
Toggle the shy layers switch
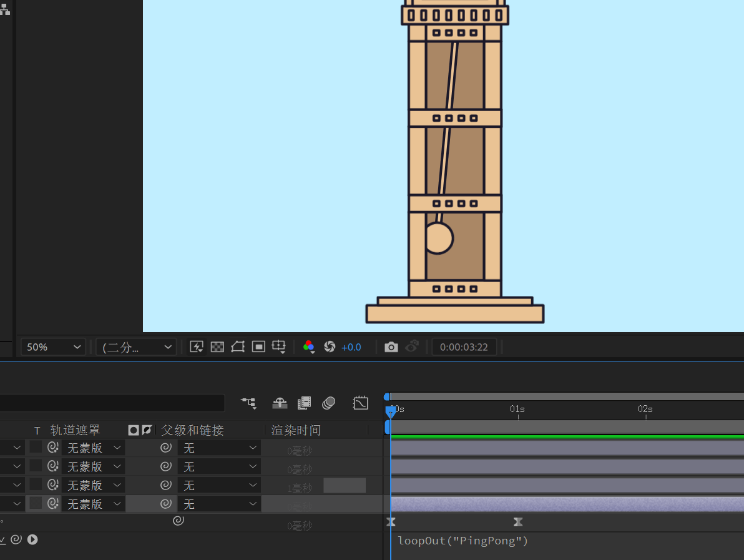[x=280, y=403]
